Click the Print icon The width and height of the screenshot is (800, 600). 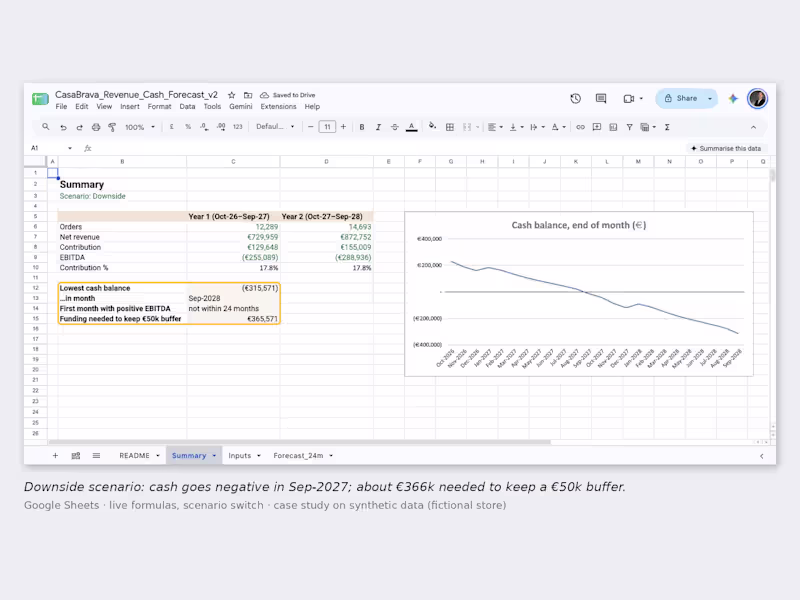pos(96,127)
